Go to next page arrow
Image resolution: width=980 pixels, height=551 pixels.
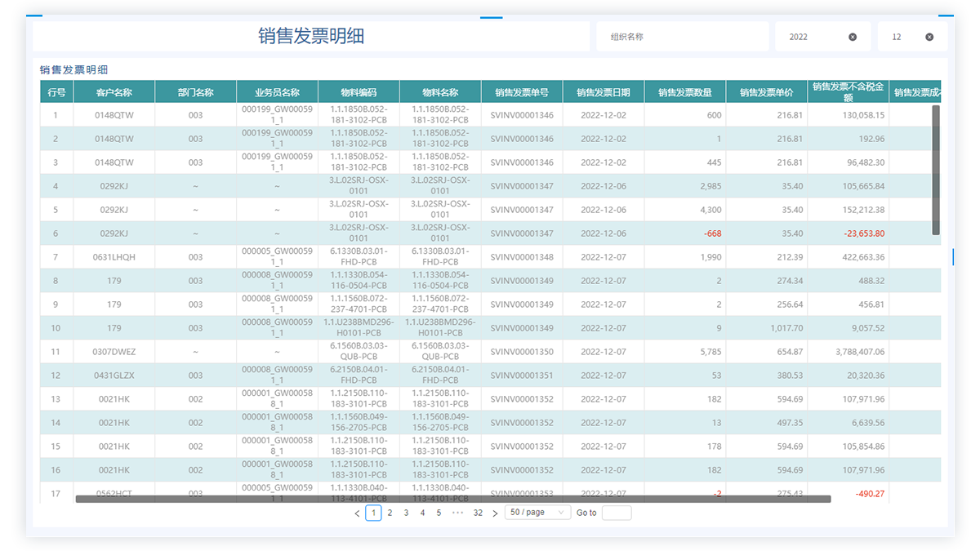tap(495, 513)
